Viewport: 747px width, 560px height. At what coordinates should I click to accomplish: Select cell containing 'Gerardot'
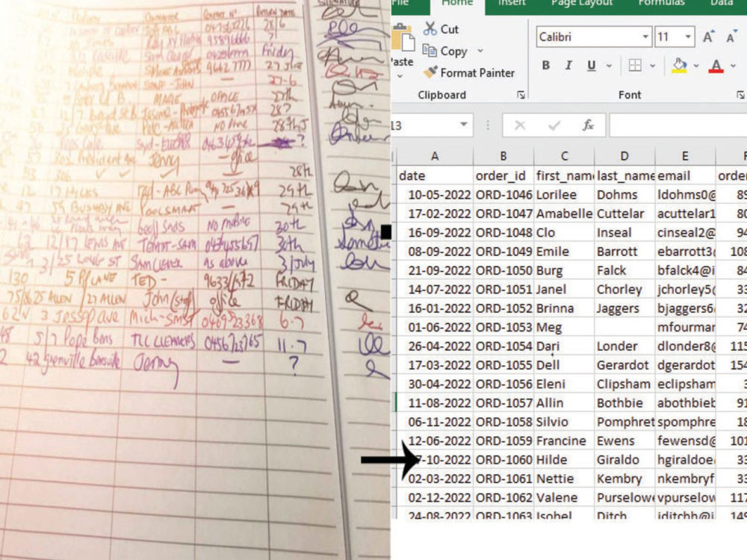pyautogui.click(x=624, y=365)
